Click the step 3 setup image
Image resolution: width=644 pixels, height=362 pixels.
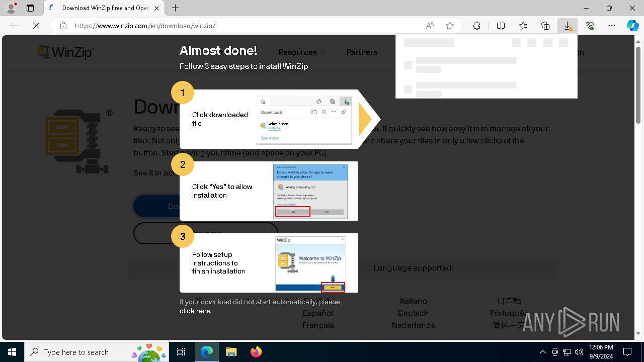[310, 263]
